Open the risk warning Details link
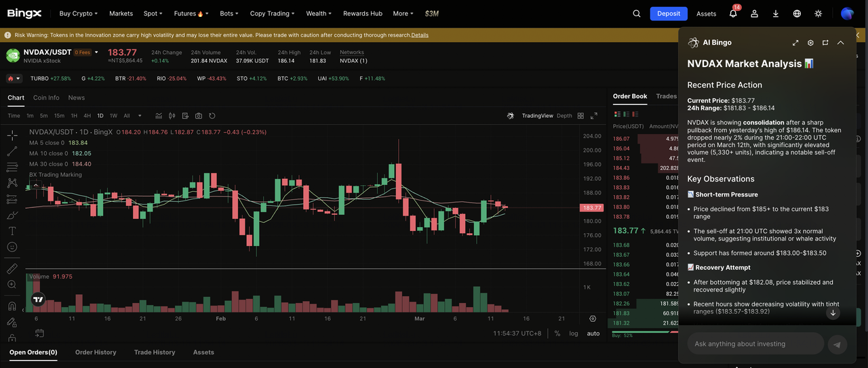868x368 pixels. [420, 35]
